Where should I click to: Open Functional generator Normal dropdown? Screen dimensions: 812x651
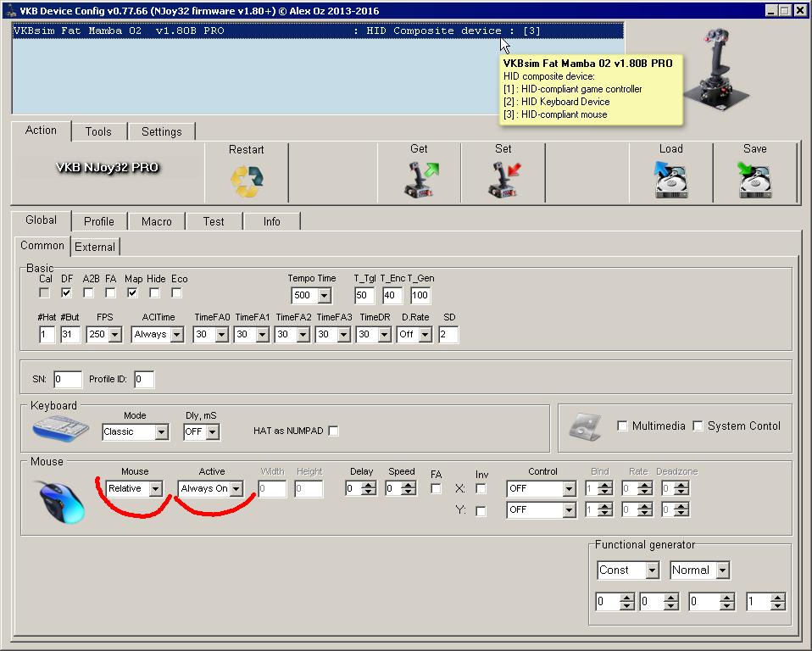pos(723,570)
